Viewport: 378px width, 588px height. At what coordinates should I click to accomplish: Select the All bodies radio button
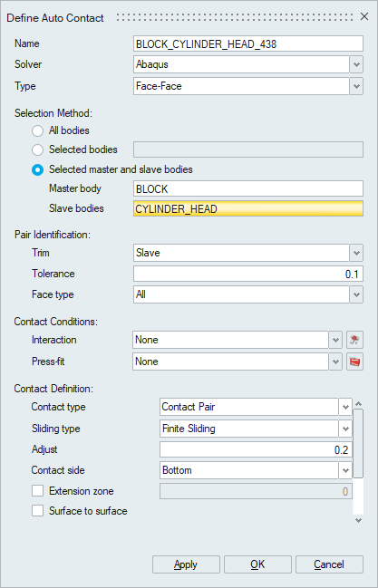tap(37, 130)
